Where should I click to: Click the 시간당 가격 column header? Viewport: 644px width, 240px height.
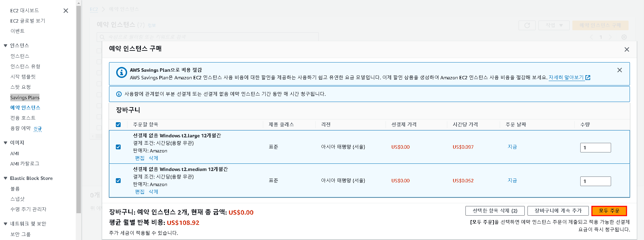click(x=465, y=125)
